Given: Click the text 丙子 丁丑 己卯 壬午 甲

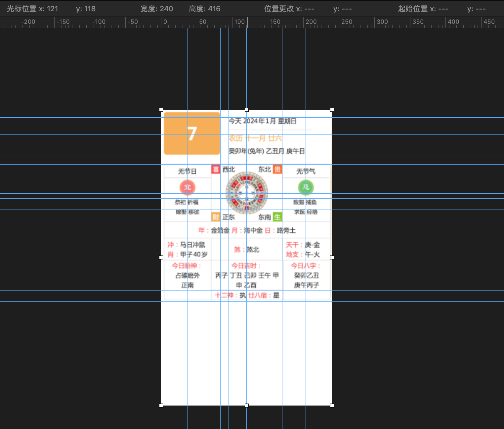Looking at the screenshot, I should pos(247,275).
